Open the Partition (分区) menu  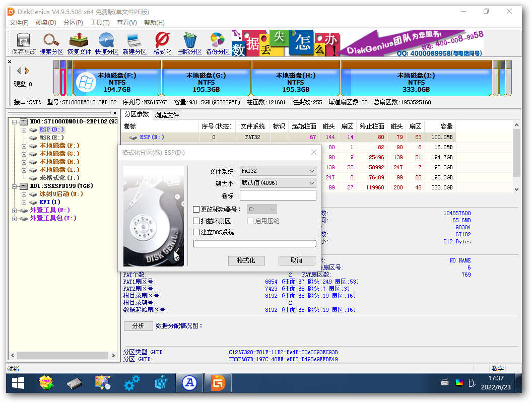[73, 22]
